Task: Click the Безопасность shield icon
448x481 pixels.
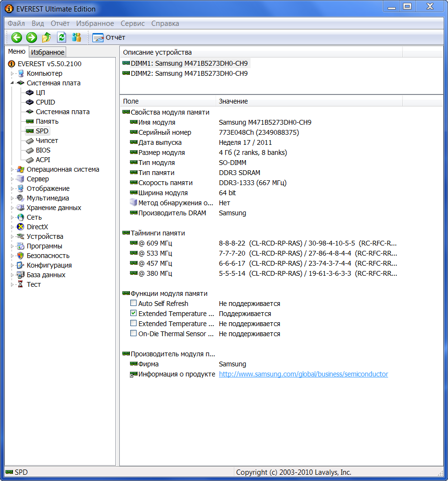Action: pos(21,256)
